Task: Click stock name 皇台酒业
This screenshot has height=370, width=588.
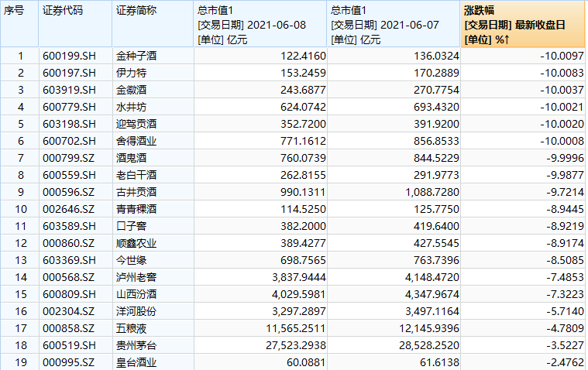Action: (x=136, y=362)
